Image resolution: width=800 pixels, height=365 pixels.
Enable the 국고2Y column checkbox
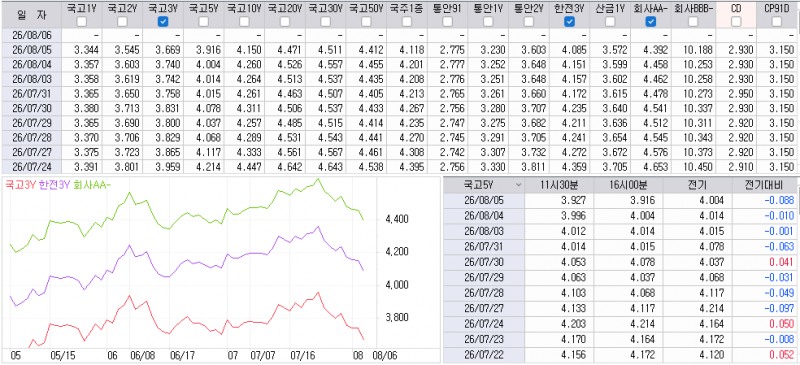pos(122,21)
